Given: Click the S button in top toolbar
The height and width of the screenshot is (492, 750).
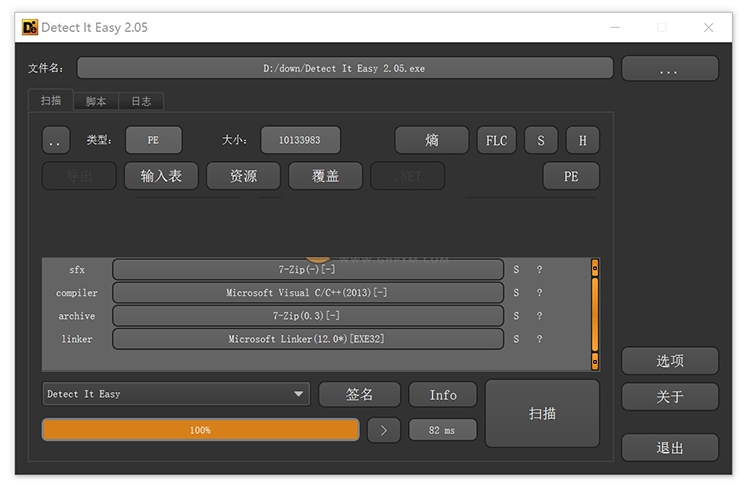Looking at the screenshot, I should coord(540,141).
